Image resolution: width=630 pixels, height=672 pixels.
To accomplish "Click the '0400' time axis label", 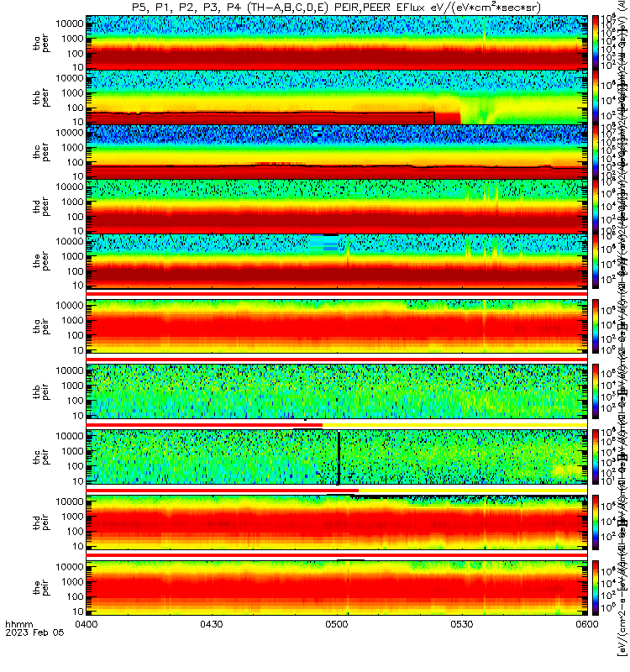I will [x=87, y=624].
